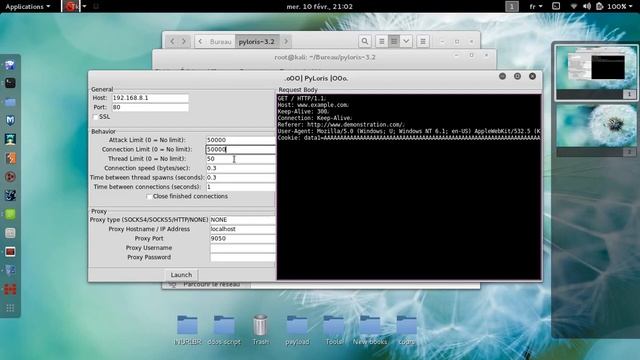Click the Proxy Password field

pos(242,257)
